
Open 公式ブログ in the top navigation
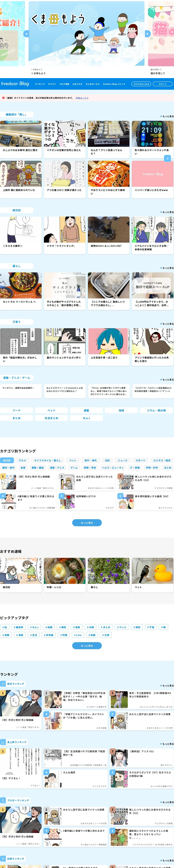(x=77, y=84)
